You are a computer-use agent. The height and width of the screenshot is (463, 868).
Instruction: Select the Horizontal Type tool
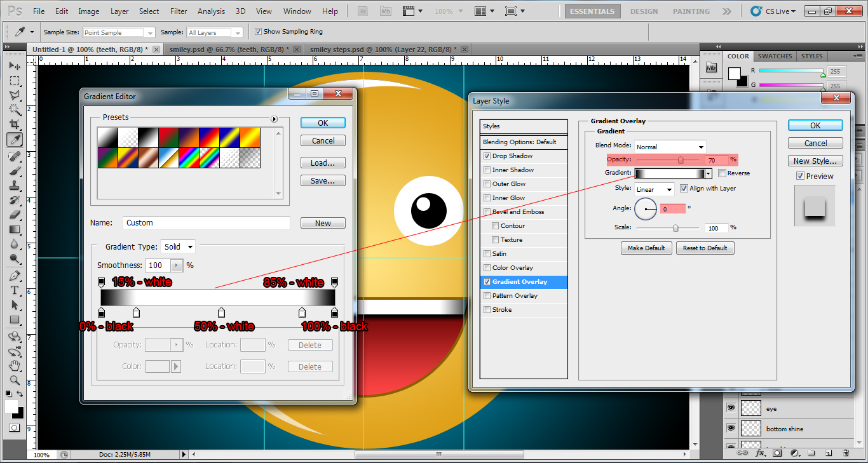[15, 290]
